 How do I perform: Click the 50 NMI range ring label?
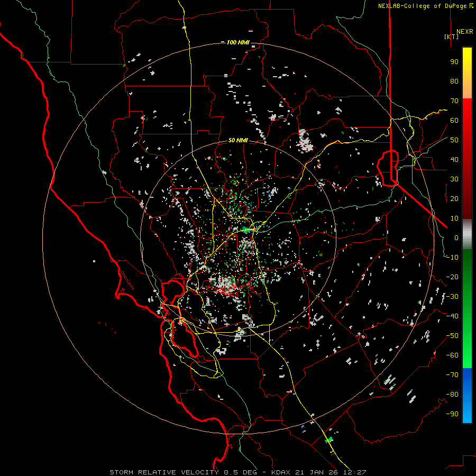click(238, 140)
